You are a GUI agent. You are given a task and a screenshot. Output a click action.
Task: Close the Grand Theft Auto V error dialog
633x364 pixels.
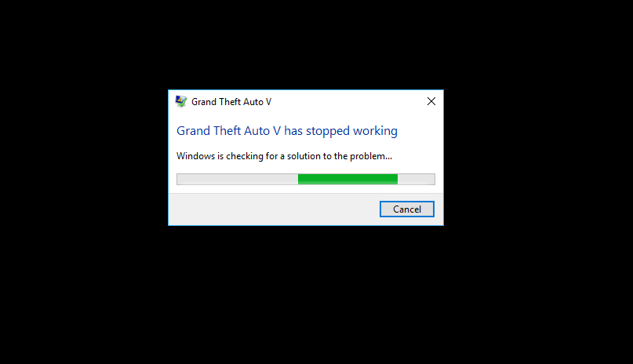tap(431, 101)
